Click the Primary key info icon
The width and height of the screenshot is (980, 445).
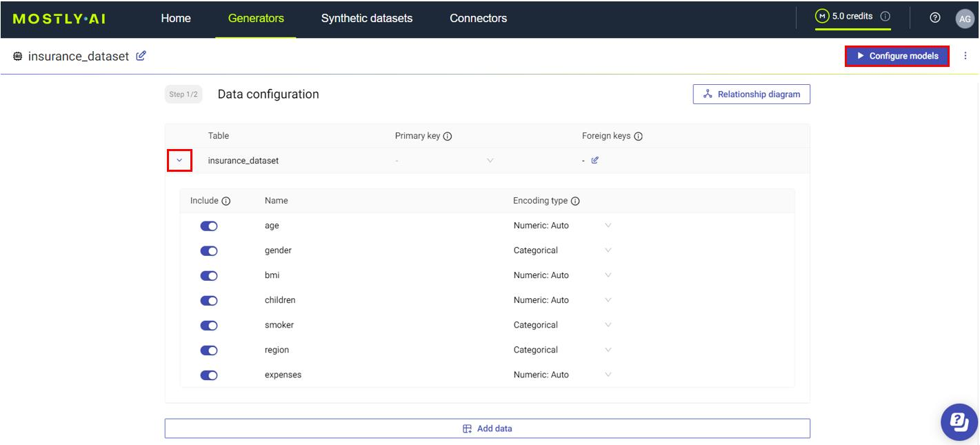(x=448, y=137)
